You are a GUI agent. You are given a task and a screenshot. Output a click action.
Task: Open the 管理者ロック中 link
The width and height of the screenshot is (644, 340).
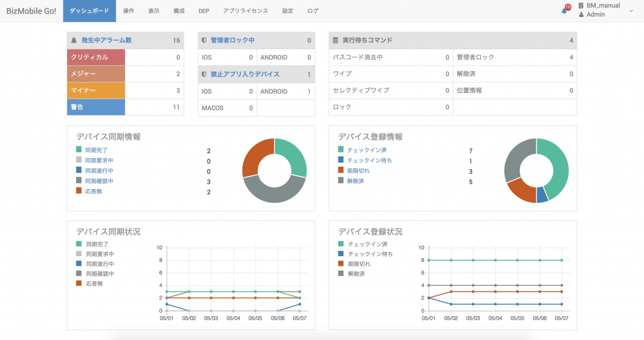[x=232, y=40]
